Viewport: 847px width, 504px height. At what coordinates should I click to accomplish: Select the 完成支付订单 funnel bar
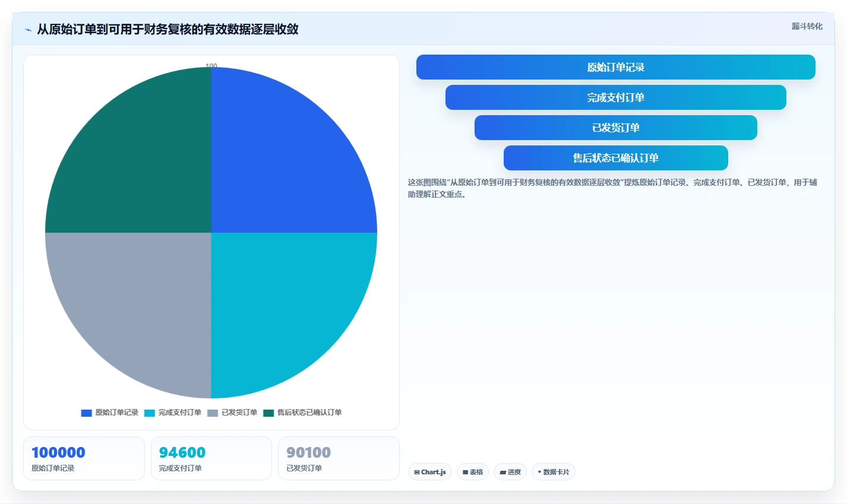click(615, 97)
